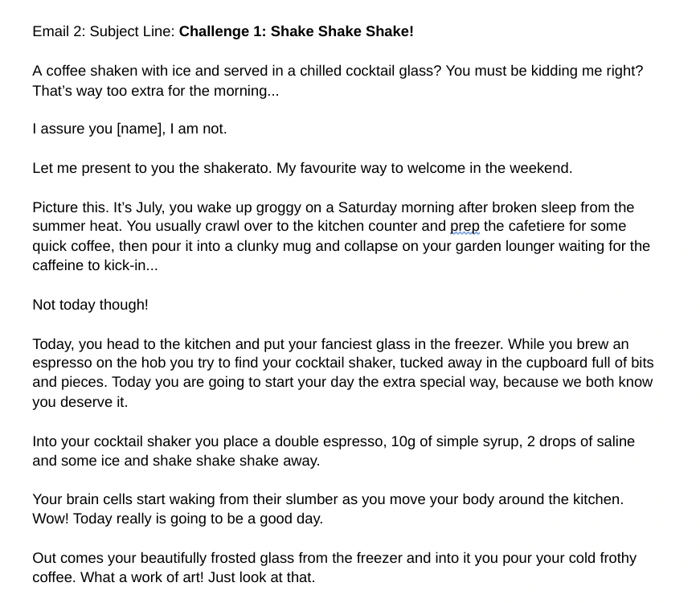Click 'Out comes your beautifully frosted glass'
Screen dimensions: 700x603
click(160, 559)
